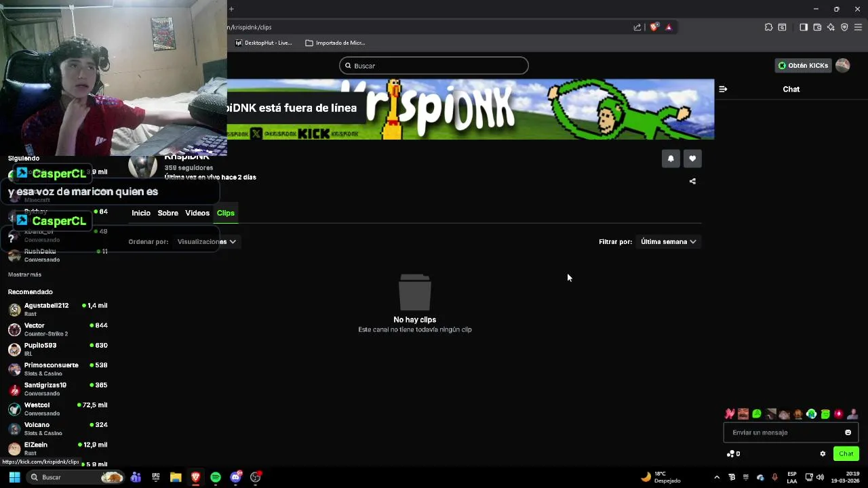Open Agustabell212 recommended channel

click(x=58, y=309)
